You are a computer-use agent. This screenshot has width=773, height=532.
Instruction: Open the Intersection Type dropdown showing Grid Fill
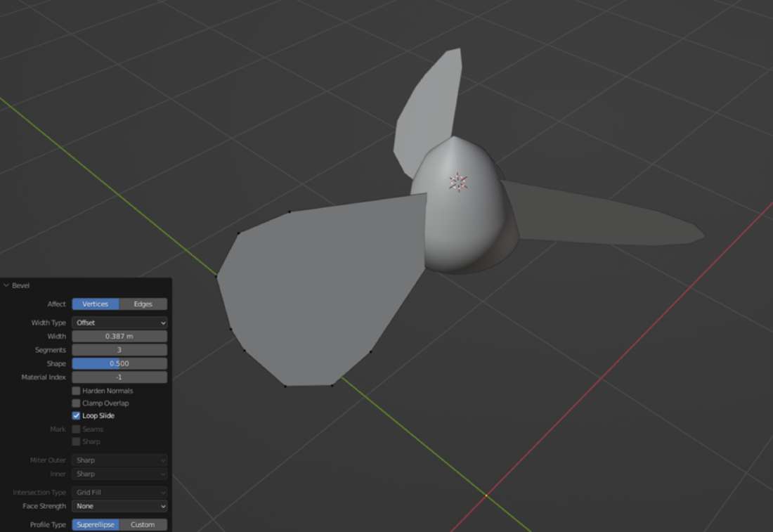click(119, 493)
